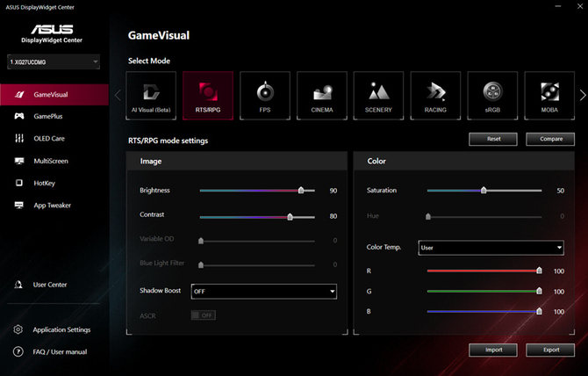Click the GamePlus gamepad icon

pyautogui.click(x=19, y=116)
